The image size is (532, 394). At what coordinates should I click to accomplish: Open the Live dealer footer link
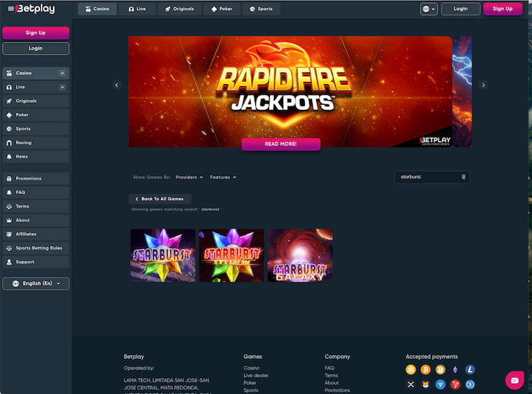[x=256, y=375]
